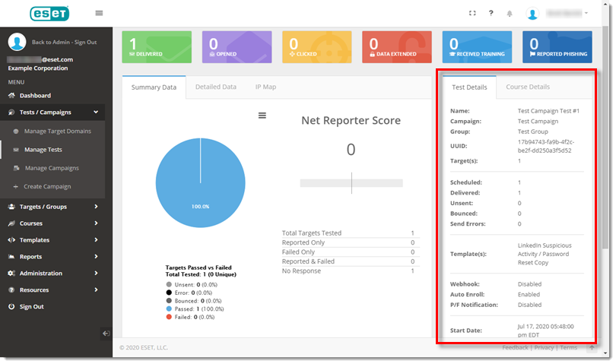This screenshot has width=616, height=364.
Task: Toggle Failed legend entry in chart
Action: click(190, 317)
